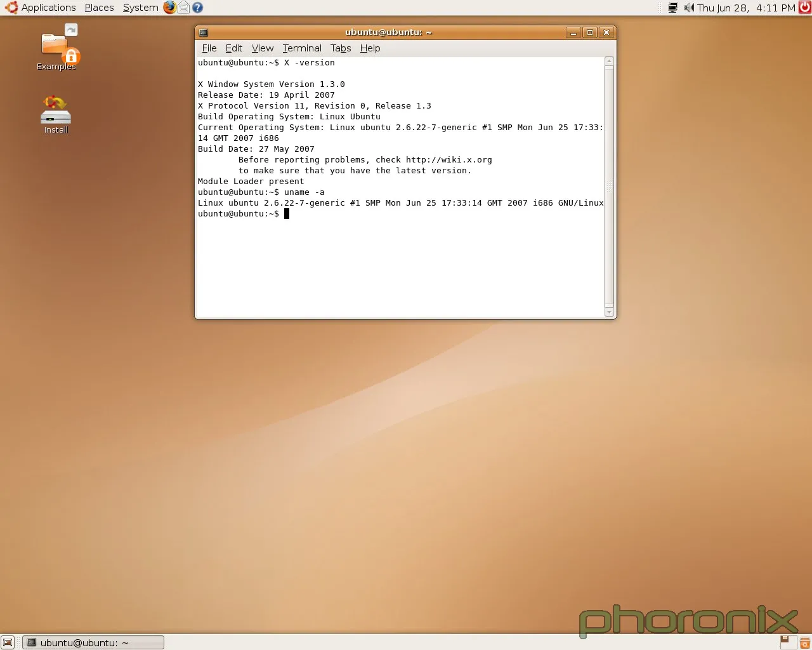The height and width of the screenshot is (650, 812).
Task: Open the terminal Help menu
Action: pyautogui.click(x=370, y=48)
